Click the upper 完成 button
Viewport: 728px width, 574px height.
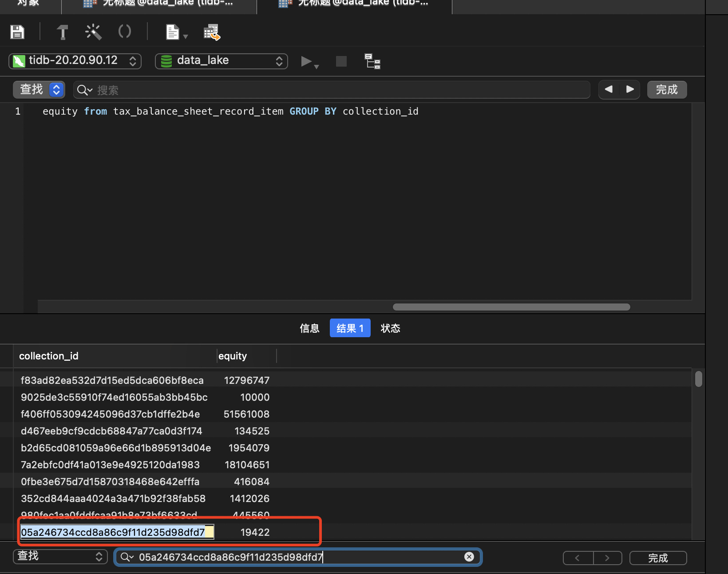point(667,90)
